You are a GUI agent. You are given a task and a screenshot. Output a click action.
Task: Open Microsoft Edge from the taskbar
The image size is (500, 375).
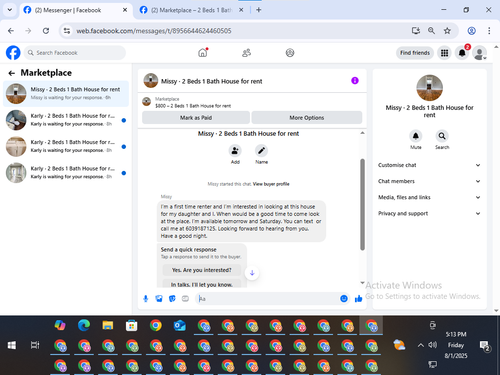(x=84, y=325)
